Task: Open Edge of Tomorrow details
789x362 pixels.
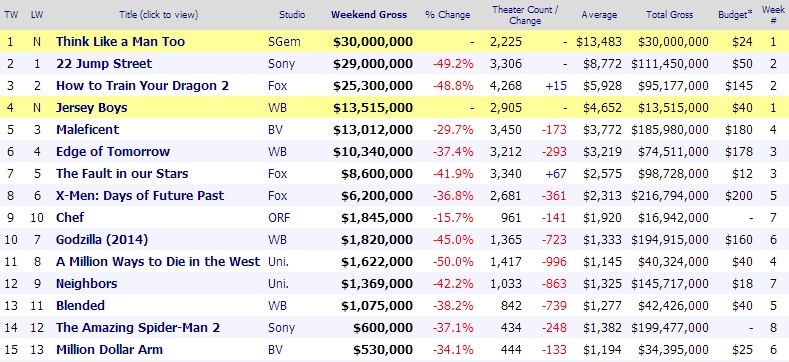Action: point(113,152)
